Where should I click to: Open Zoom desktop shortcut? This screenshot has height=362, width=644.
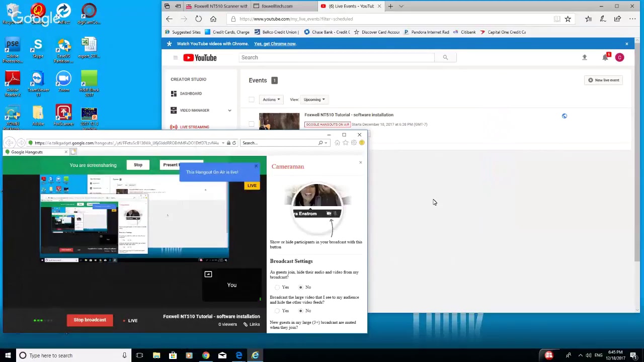click(x=63, y=81)
